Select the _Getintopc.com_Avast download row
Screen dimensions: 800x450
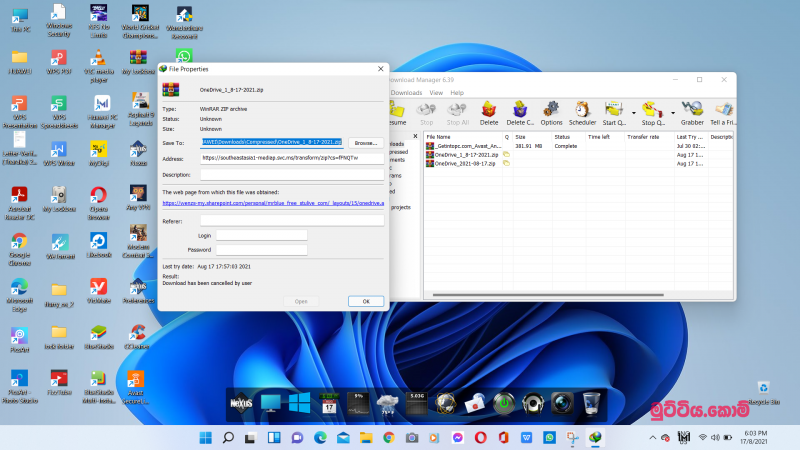click(579, 146)
